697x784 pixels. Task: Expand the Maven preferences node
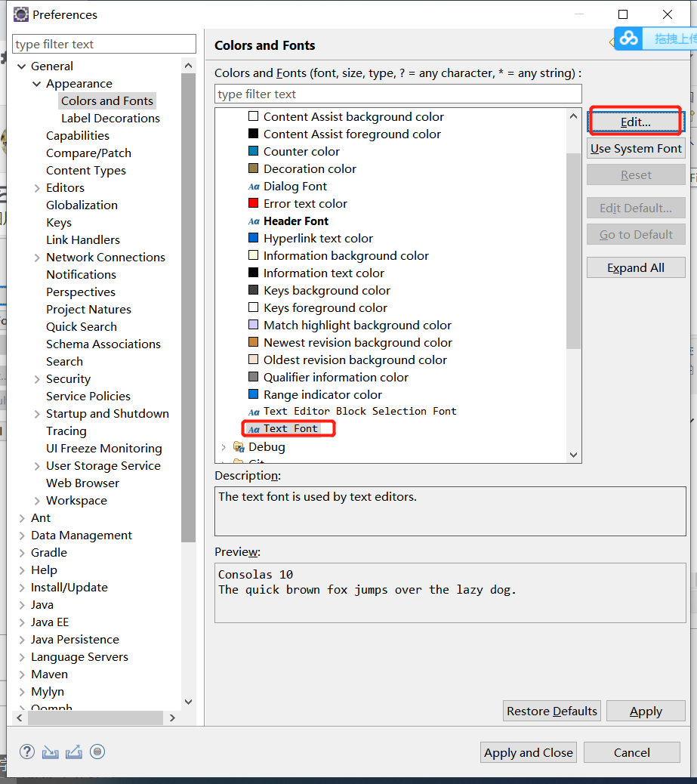21,674
